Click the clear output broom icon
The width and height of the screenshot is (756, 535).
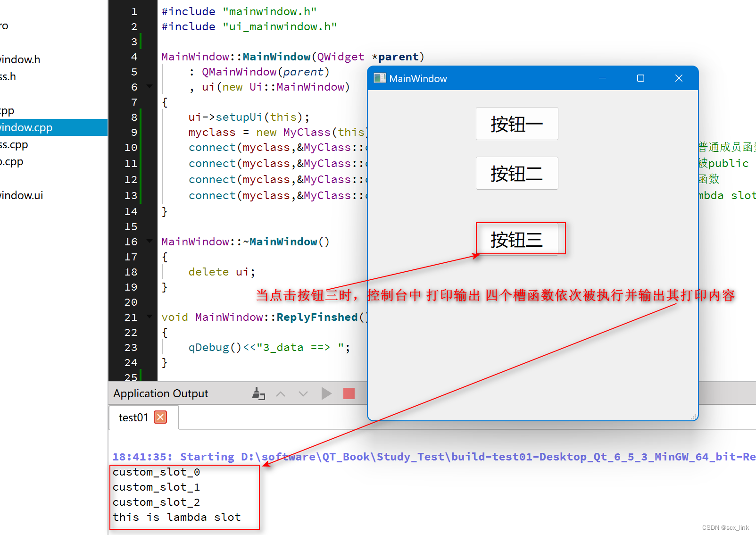click(258, 393)
